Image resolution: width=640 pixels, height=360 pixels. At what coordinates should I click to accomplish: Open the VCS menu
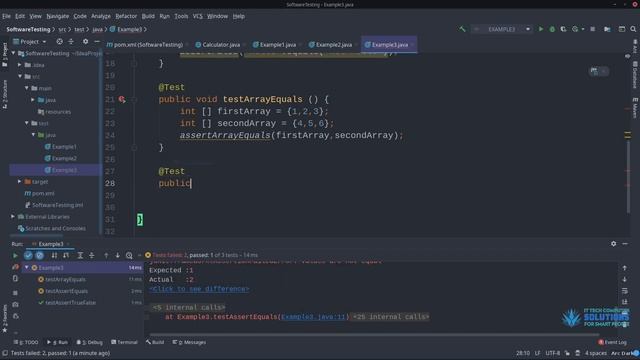[198, 16]
